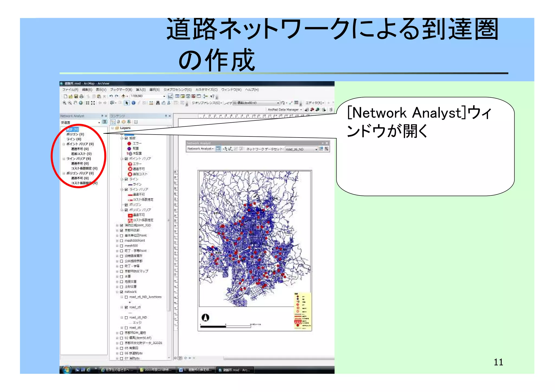Viewport: 555px width, 392px height.
Task: Open the georeferencing layer dropdown
Action: tap(278, 103)
